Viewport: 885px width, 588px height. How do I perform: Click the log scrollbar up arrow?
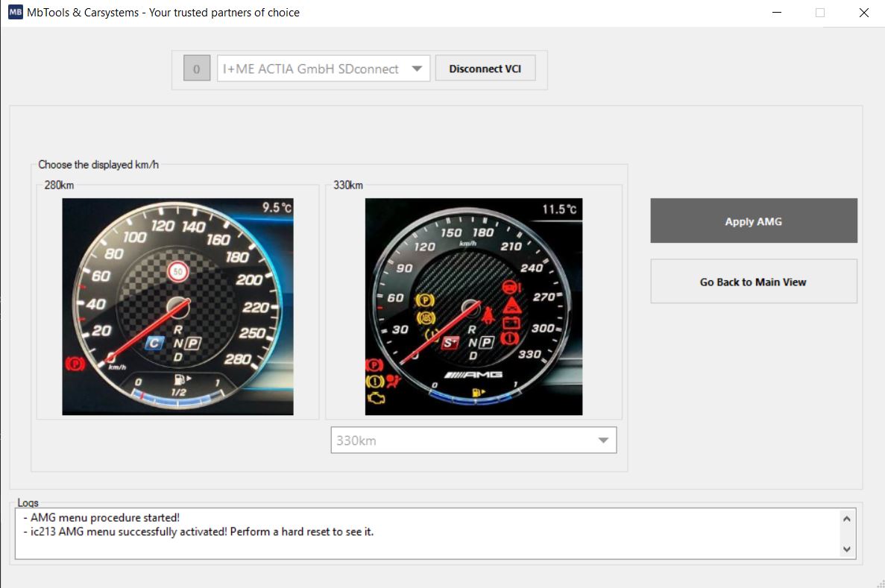click(x=847, y=519)
